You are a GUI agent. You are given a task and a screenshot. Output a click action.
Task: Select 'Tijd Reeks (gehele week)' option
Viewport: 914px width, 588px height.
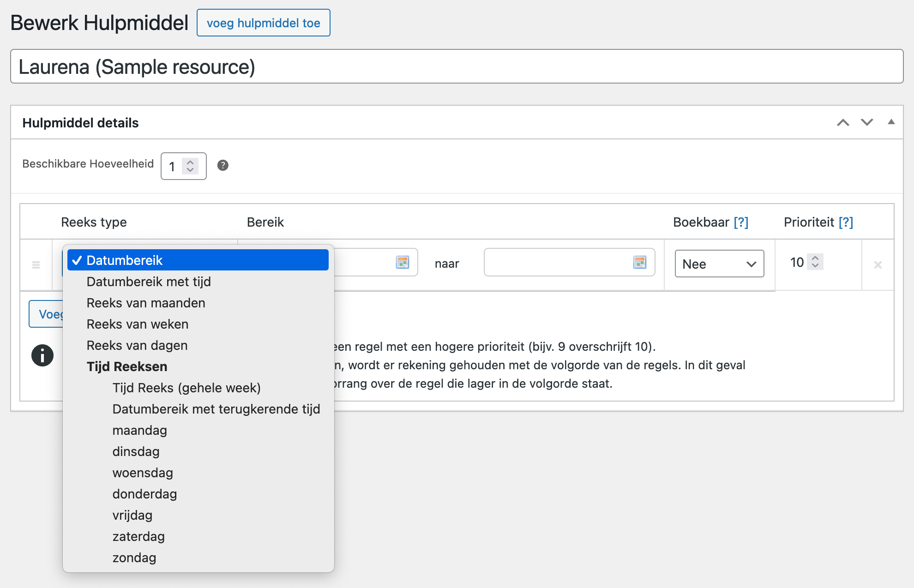click(186, 388)
